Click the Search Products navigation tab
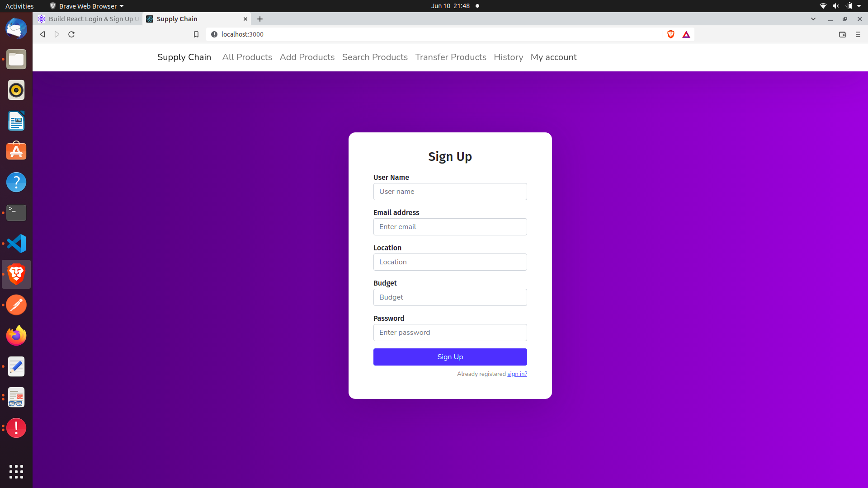The image size is (868, 488). click(x=374, y=57)
